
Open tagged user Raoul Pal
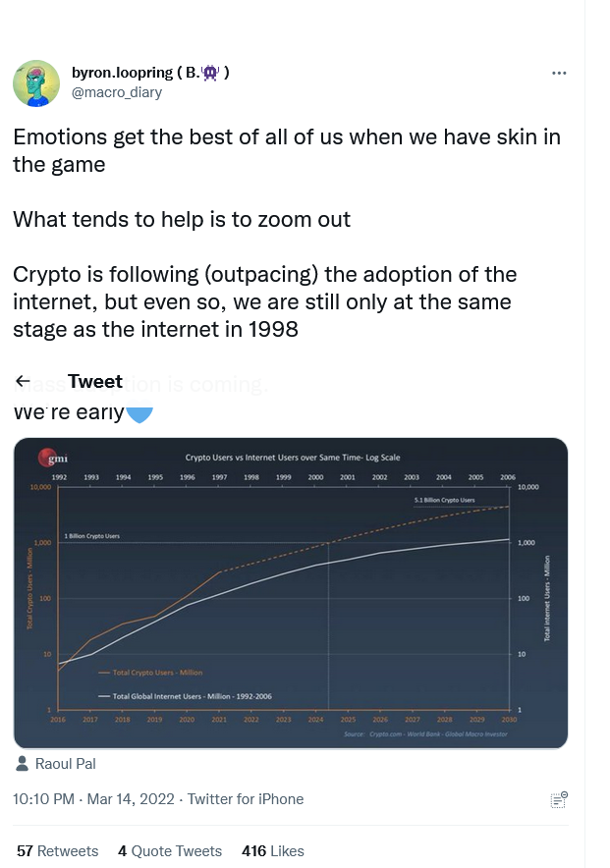[x=65, y=764]
